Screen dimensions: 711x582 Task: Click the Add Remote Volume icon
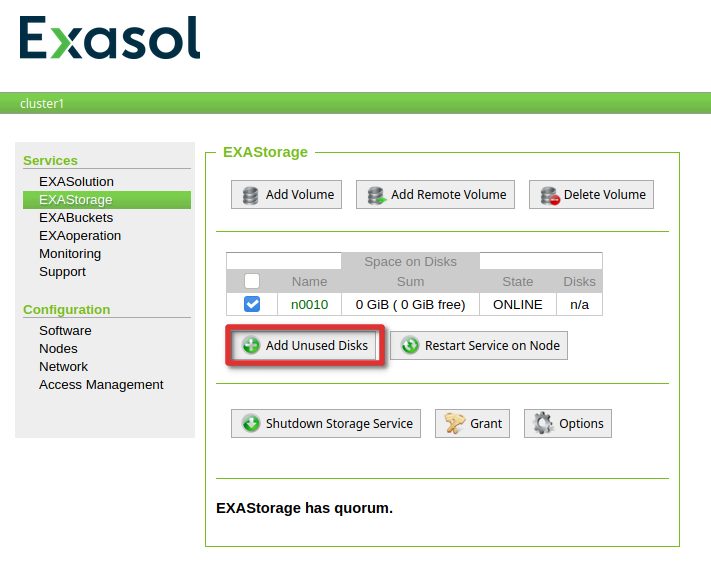[x=376, y=195]
